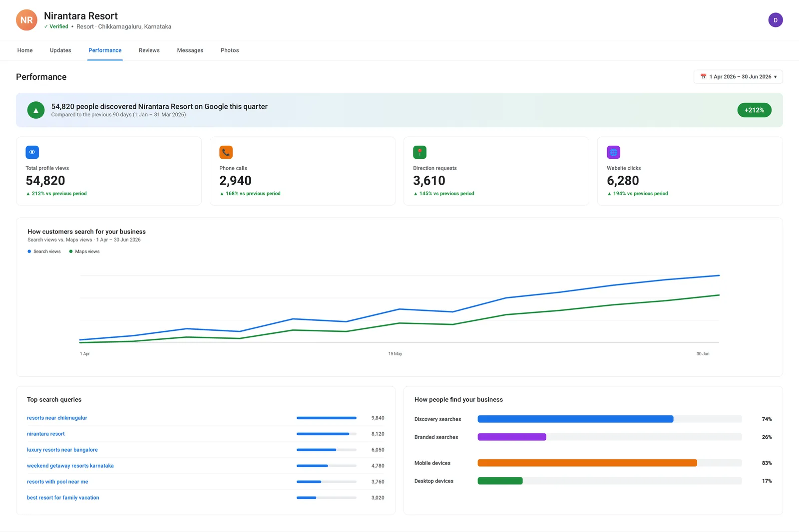Click the Website clicks card
Image resolution: width=799 pixels, height=532 pixels.
point(690,171)
